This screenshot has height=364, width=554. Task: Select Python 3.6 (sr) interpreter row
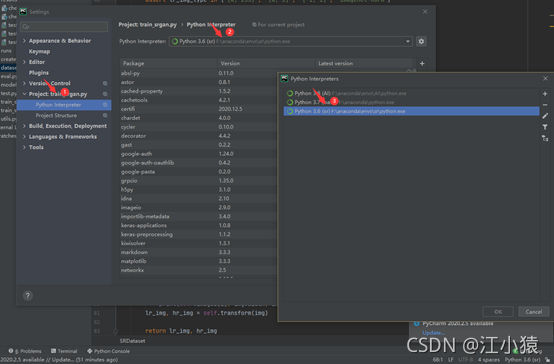click(411, 111)
